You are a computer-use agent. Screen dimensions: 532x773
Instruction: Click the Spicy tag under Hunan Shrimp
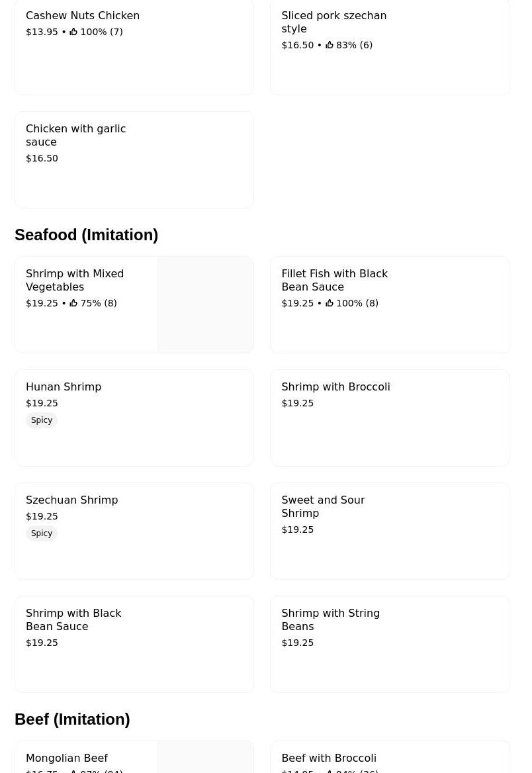(x=42, y=420)
